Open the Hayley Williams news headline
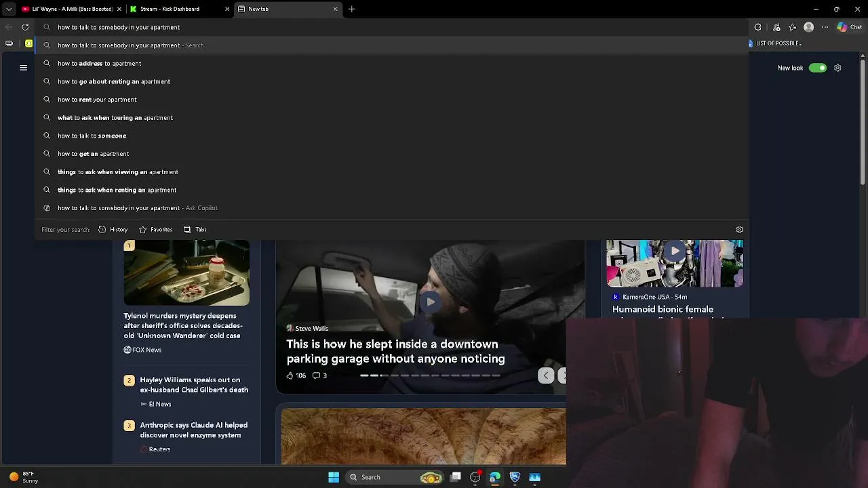Screen dimensions: 868x488 (x=194, y=385)
